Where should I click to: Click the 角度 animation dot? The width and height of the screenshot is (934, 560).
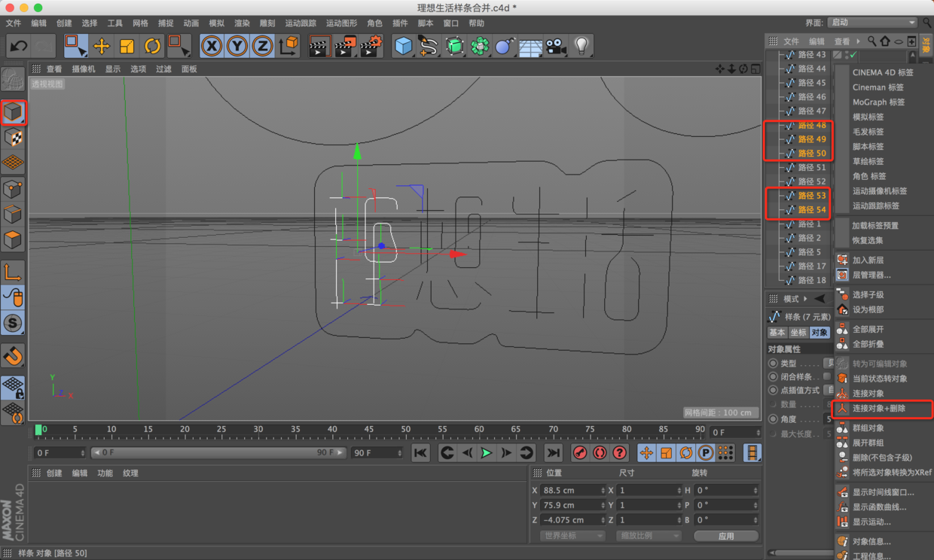point(773,419)
